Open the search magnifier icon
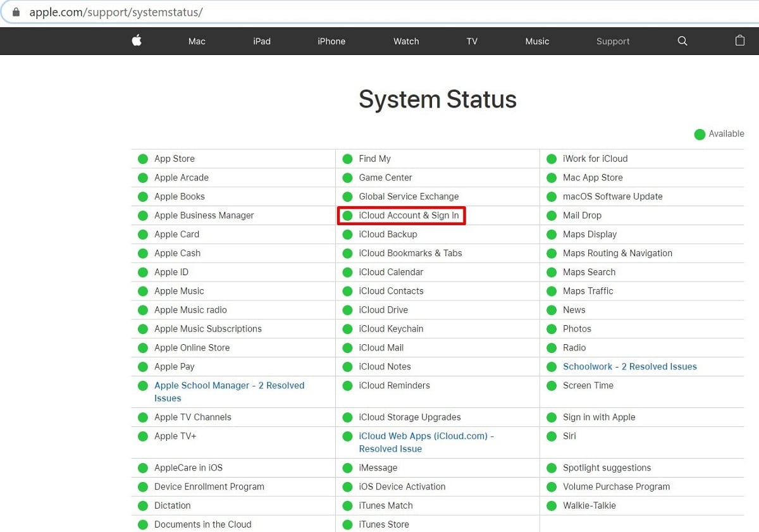Viewport: 759px width, 532px height. point(682,41)
